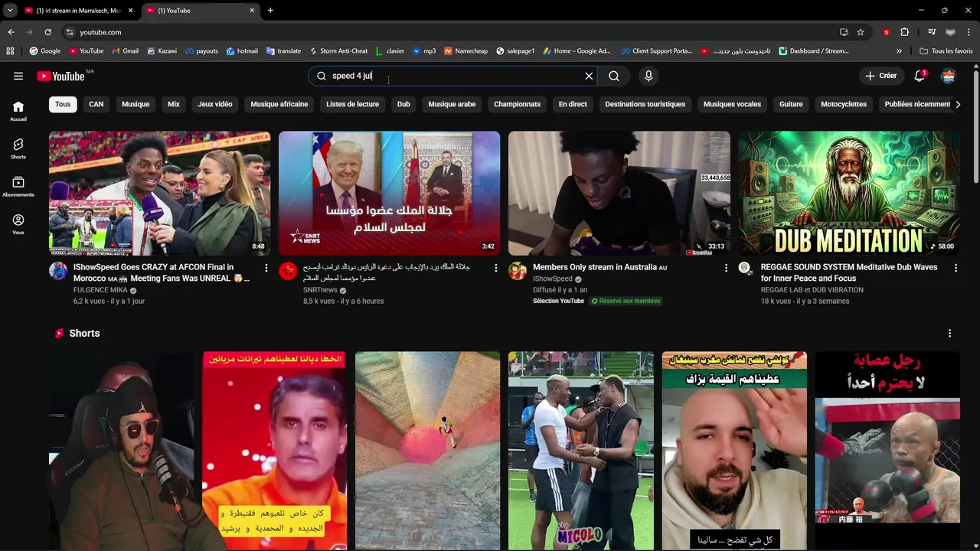Open the account avatar menu

click(949, 76)
